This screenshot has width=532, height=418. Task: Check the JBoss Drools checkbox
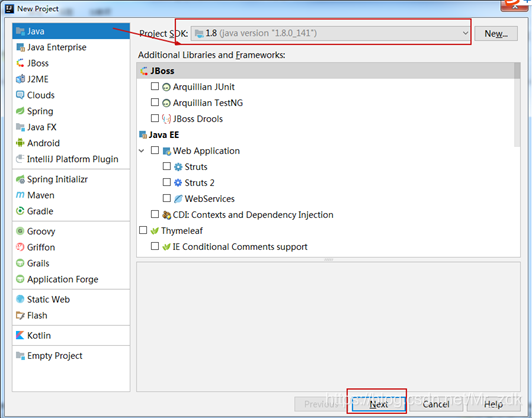point(155,118)
